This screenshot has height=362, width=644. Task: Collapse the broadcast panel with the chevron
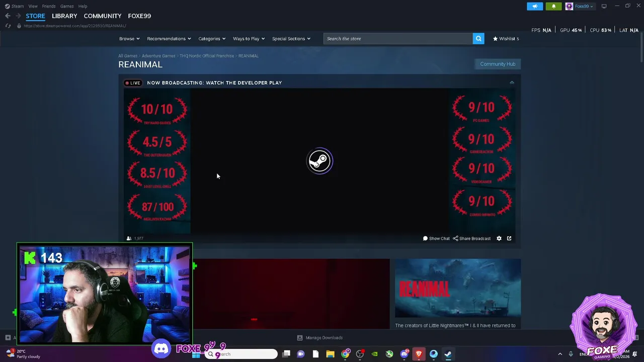pyautogui.click(x=512, y=82)
